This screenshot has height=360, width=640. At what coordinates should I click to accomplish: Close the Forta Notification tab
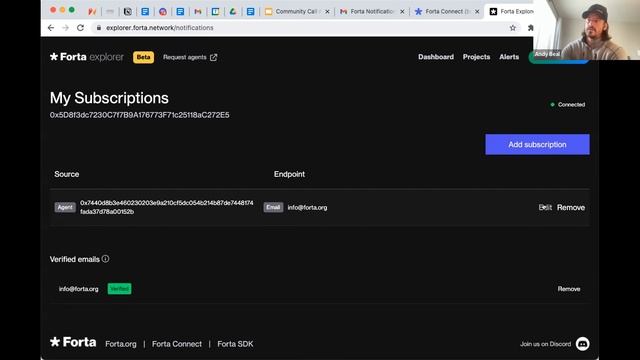[402, 11]
